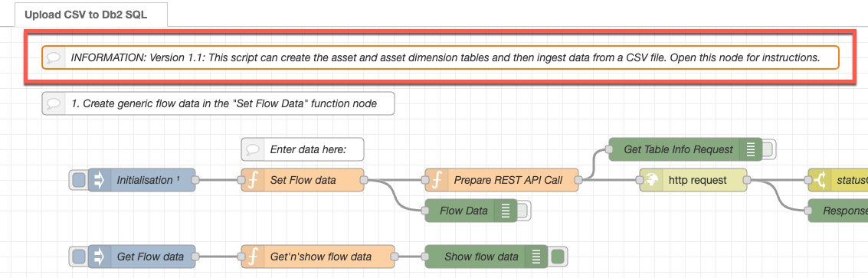The image size is (868, 278).
Task: Click the Show flow data input port
Action: [424, 257]
